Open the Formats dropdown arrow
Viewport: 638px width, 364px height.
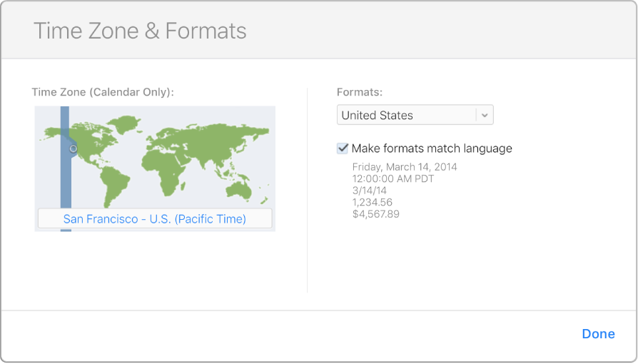click(485, 115)
